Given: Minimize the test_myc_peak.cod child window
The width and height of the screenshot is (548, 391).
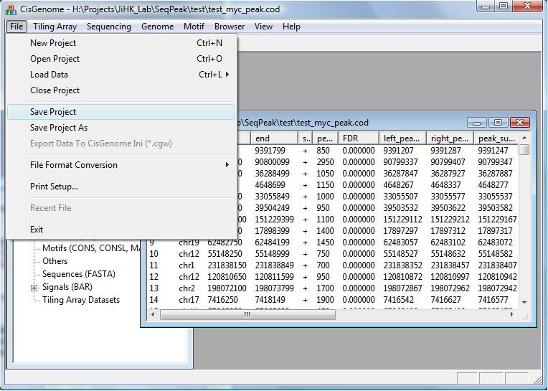Looking at the screenshot, I should pyautogui.click(x=477, y=123).
